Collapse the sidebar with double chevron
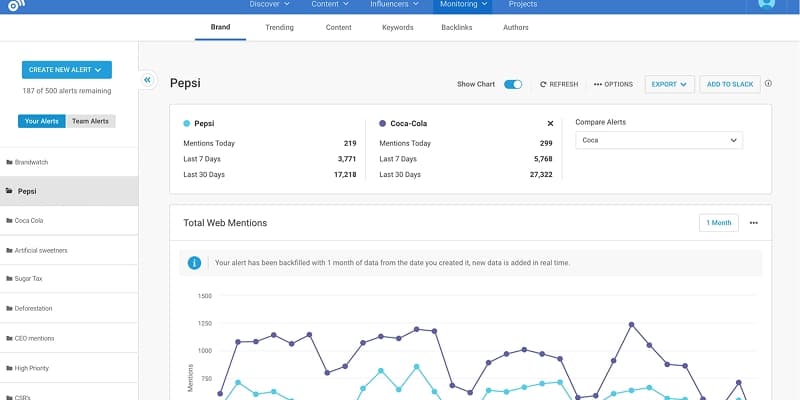 147,80
